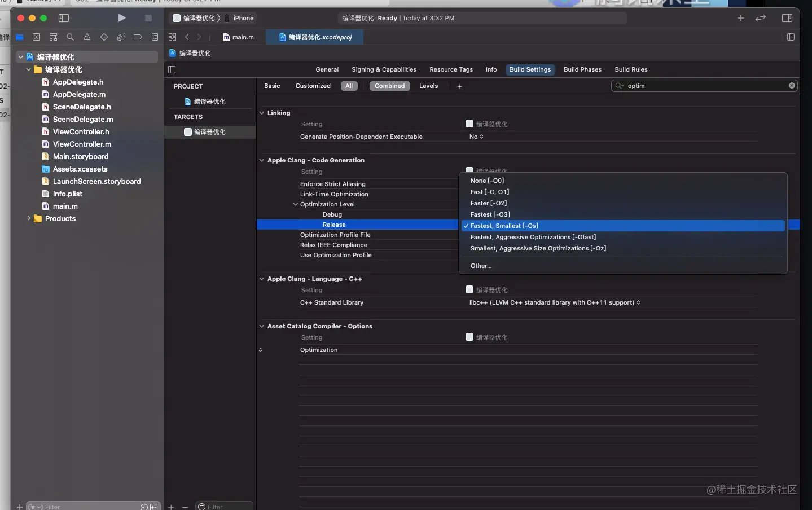
Task: Collapse the 编译器优化 group folder
Action: (28, 69)
